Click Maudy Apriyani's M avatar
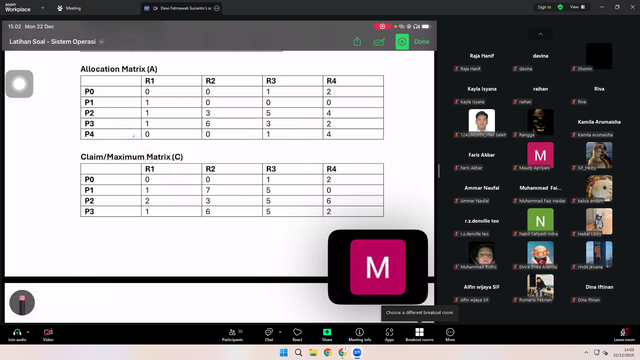This screenshot has width=640, height=360. point(540,155)
